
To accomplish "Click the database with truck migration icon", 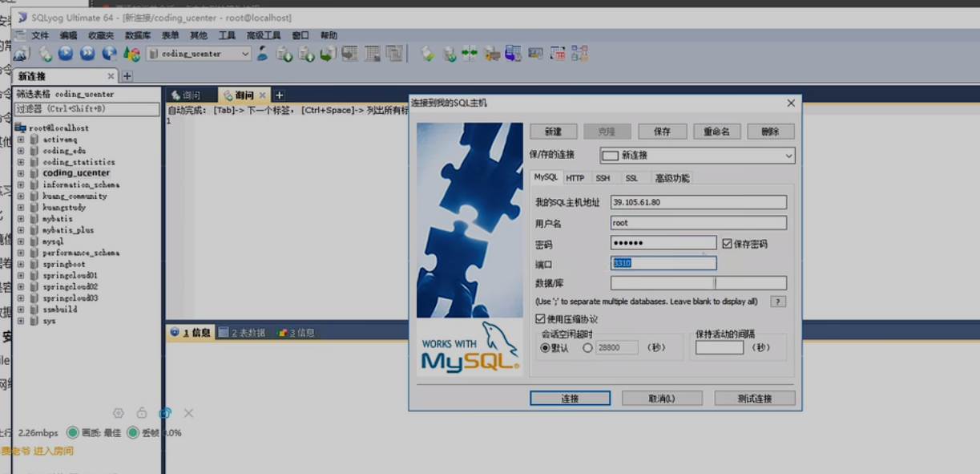I will click(492, 54).
